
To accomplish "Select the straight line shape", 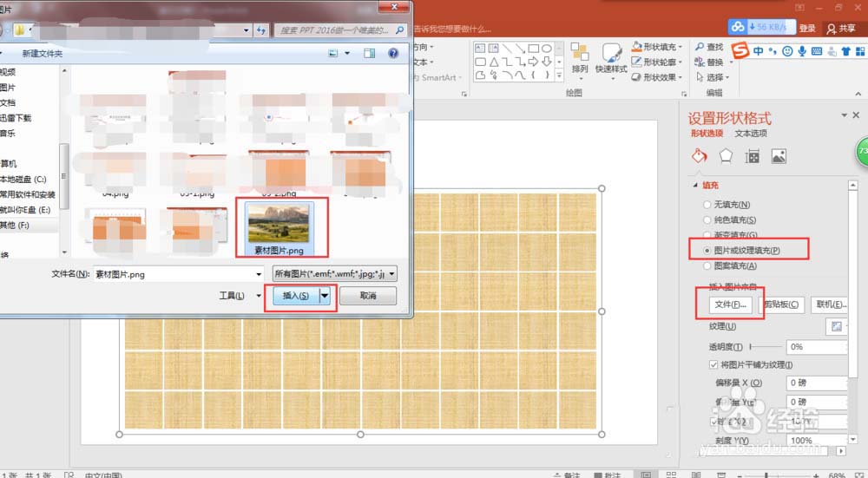I will tap(507, 49).
